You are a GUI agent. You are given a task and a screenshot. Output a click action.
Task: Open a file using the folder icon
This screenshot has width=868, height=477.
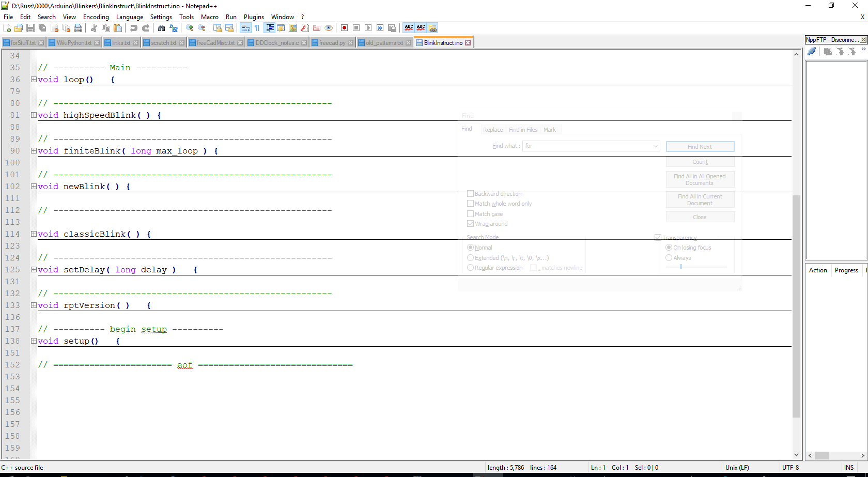click(x=19, y=28)
